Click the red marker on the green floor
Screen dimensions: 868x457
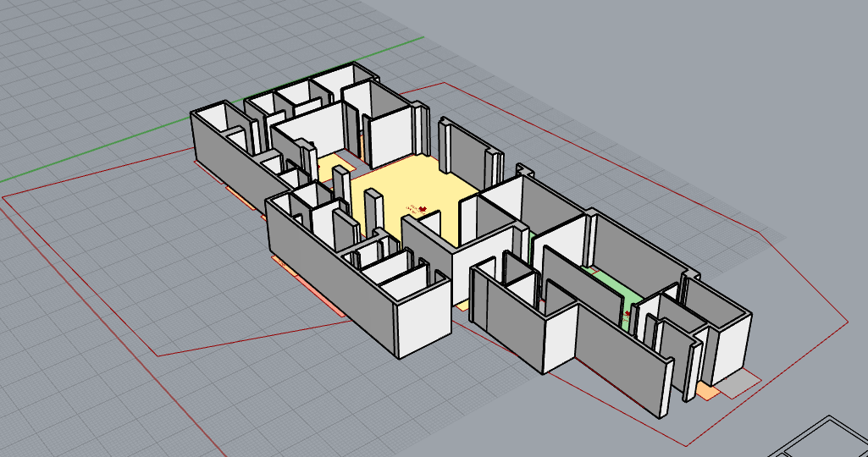[628, 314]
